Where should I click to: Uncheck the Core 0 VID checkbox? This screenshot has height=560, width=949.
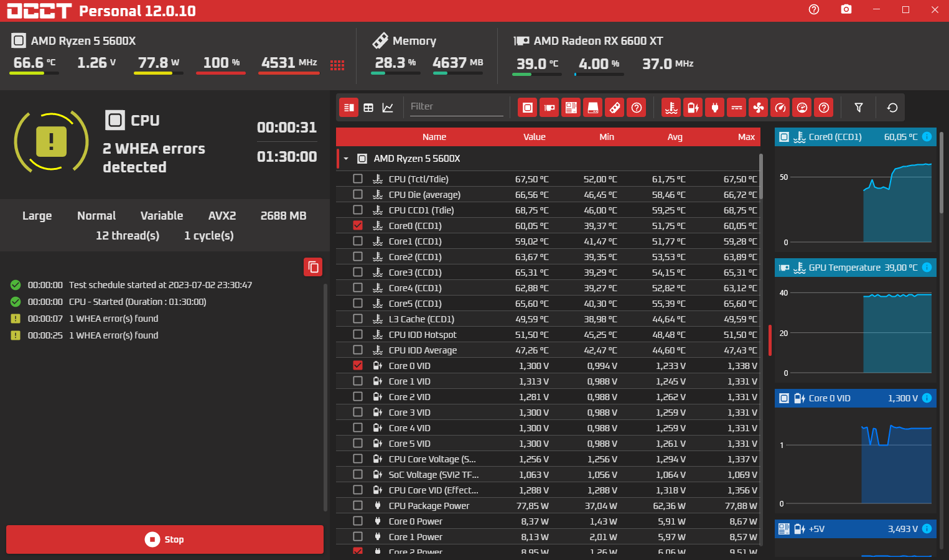(x=358, y=365)
